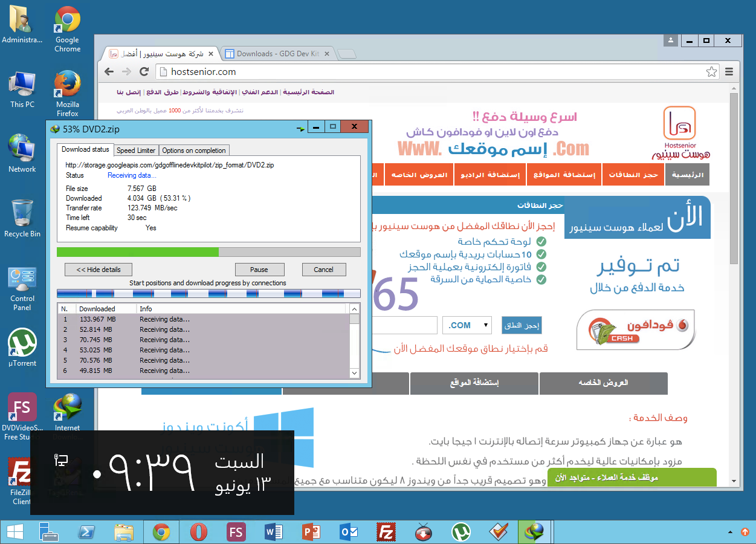Open the إتصل بنا top link
Screen dimensions: 756x544
coord(128,92)
